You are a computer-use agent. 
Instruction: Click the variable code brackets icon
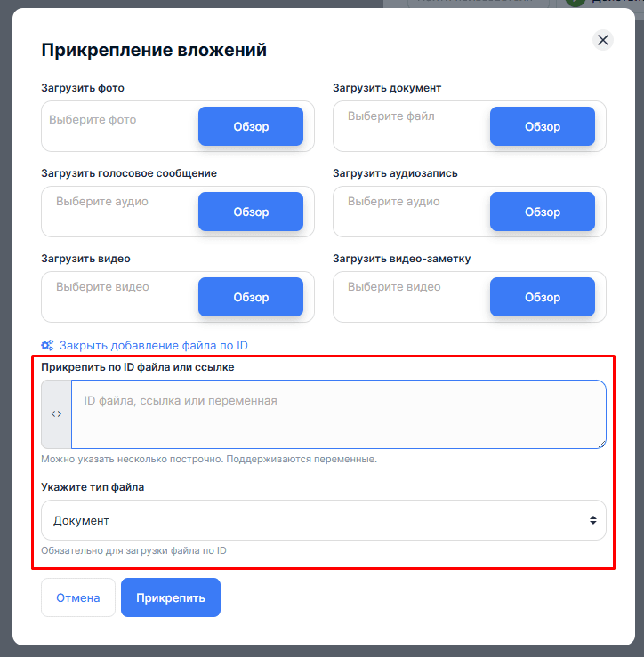pos(56,414)
